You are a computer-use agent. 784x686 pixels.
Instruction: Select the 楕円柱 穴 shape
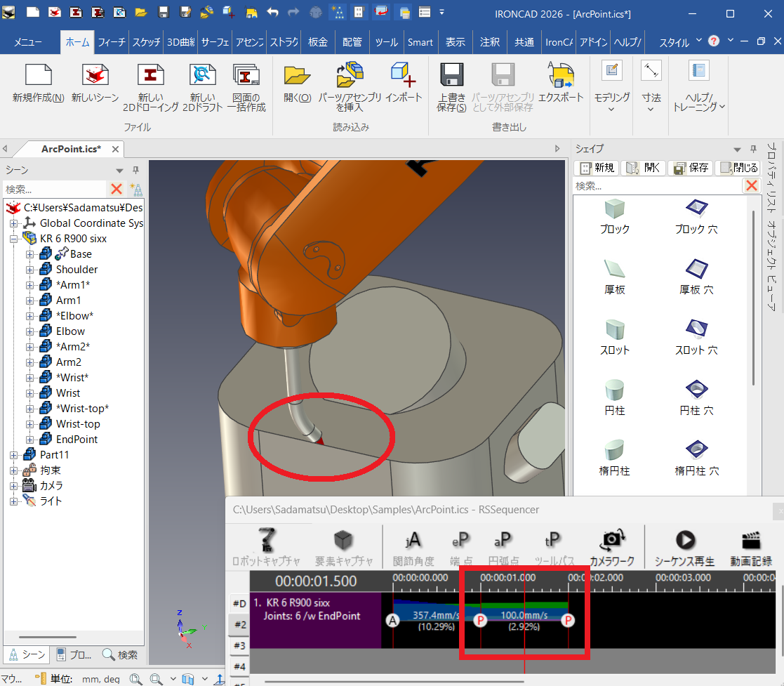[696, 459]
